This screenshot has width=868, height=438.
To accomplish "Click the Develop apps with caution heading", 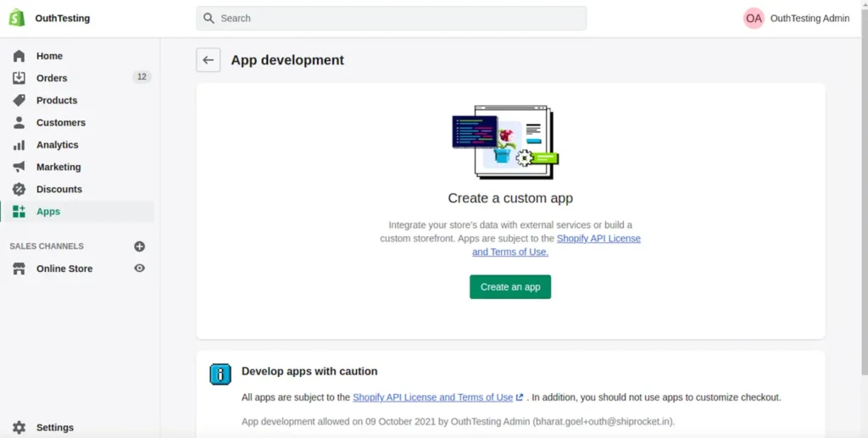I will click(309, 371).
